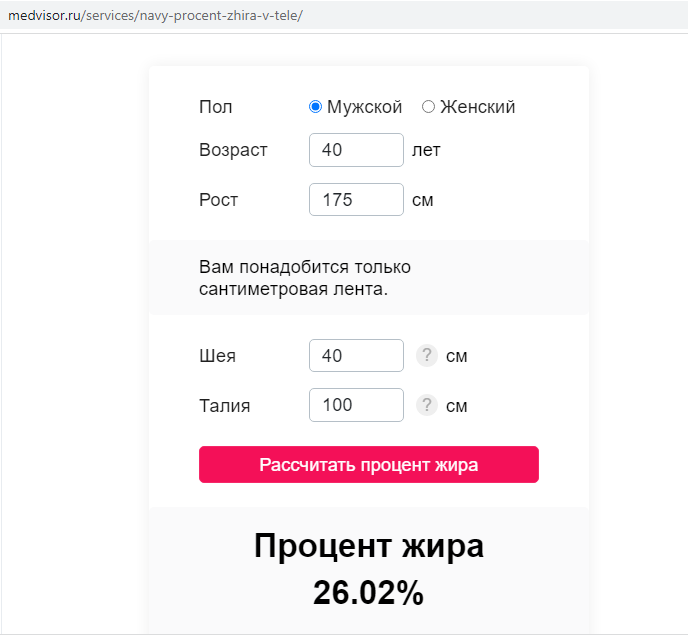Click the Возраст label
Viewport: 688px width, 635px height.
233,151
